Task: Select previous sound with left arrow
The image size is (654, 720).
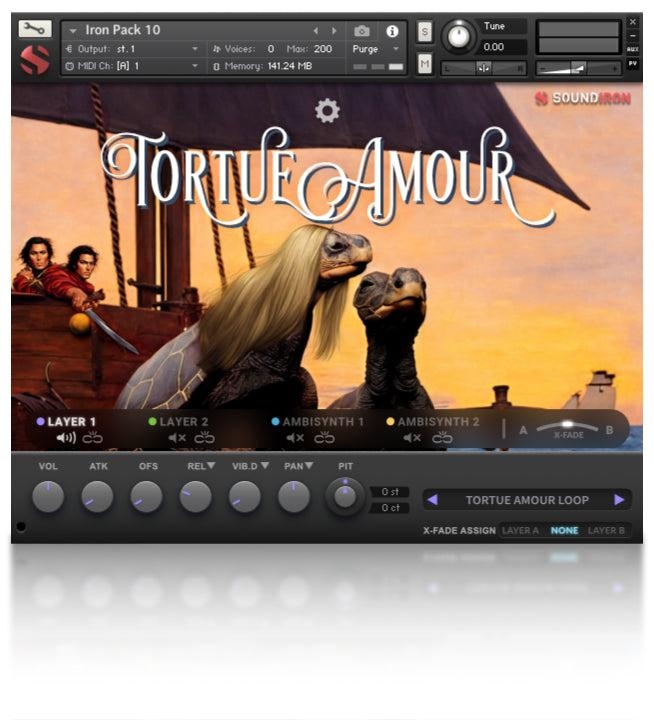Action: pyautogui.click(x=432, y=500)
